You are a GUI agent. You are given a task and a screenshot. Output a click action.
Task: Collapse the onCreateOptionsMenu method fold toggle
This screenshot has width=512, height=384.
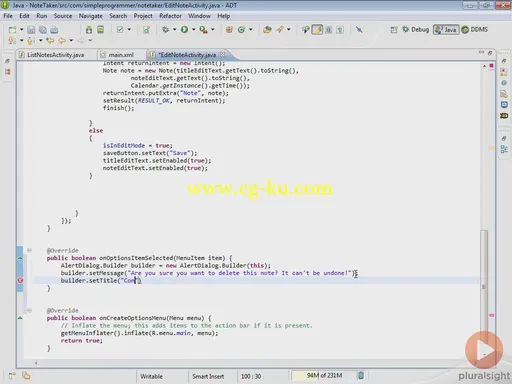pyautogui.click(x=29, y=310)
